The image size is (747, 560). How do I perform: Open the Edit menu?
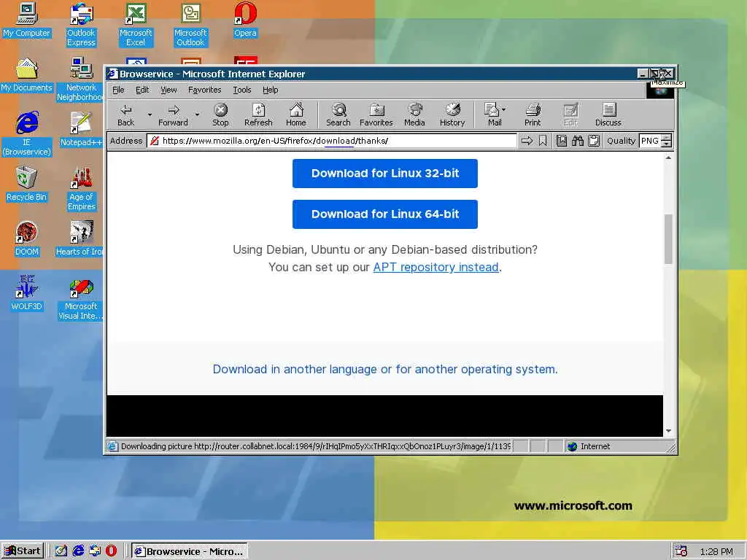pos(142,90)
